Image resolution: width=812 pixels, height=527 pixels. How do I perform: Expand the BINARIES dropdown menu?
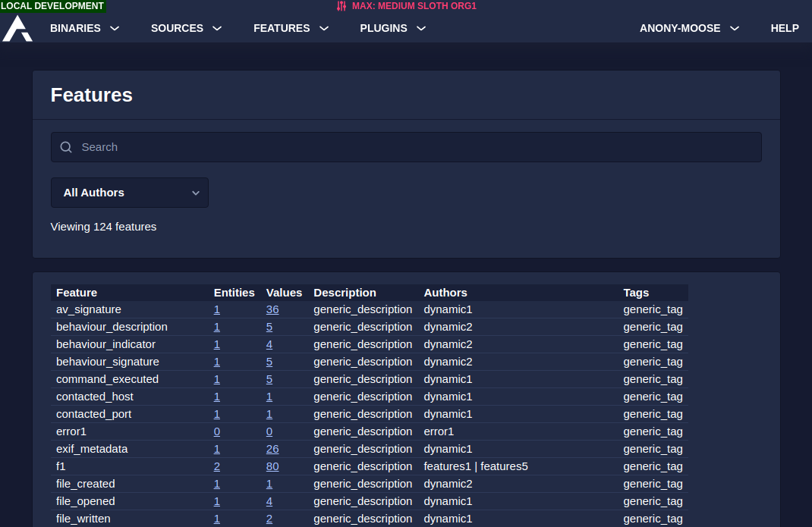83,28
